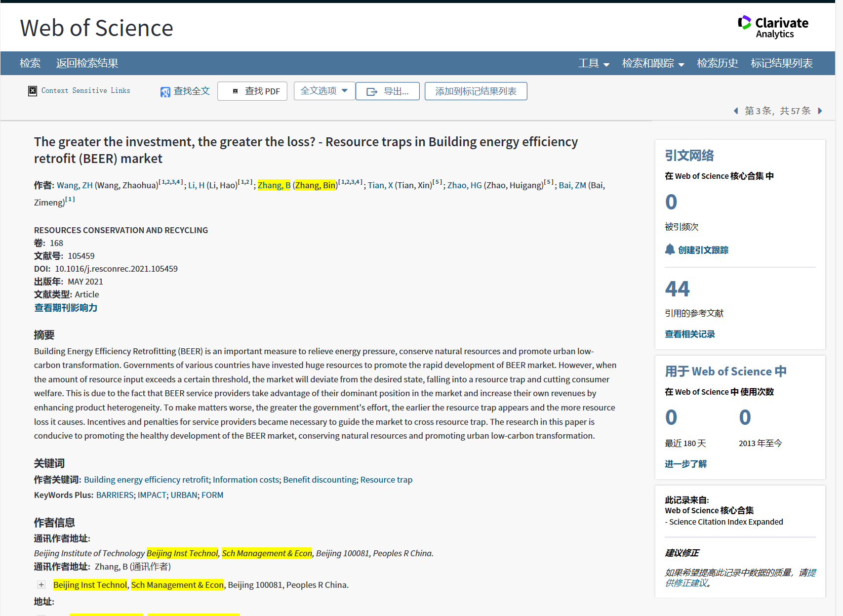The height and width of the screenshot is (616, 843).
Task: Click the Context Sensitive Links icon
Action: (x=33, y=91)
